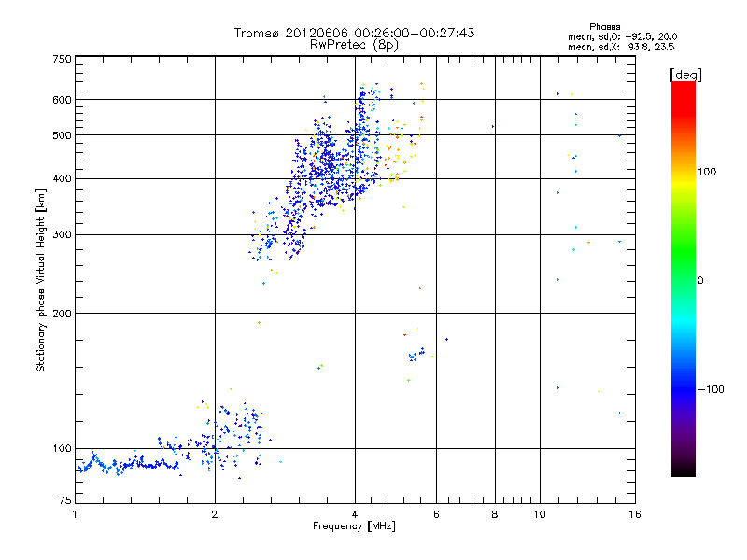The image size is (747, 560).
Task: Click the '750' y-axis tick label
Action: [63, 59]
